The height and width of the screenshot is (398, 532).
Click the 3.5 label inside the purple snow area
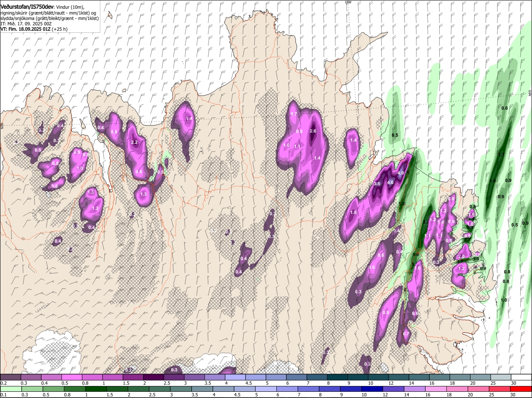click(377, 184)
